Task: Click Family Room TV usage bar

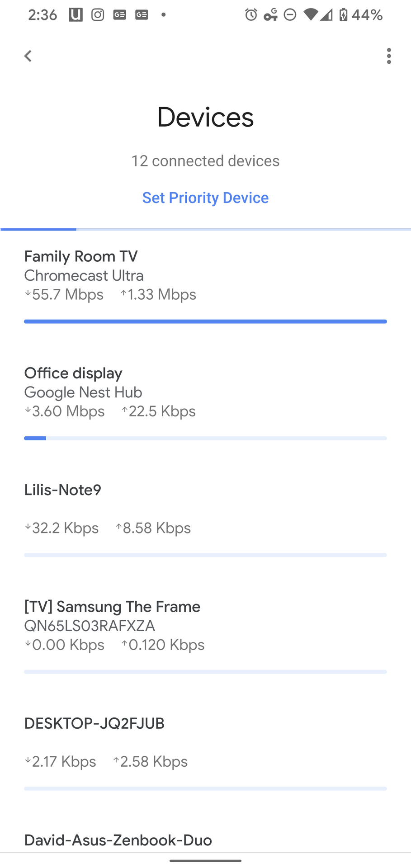Action: point(205,321)
